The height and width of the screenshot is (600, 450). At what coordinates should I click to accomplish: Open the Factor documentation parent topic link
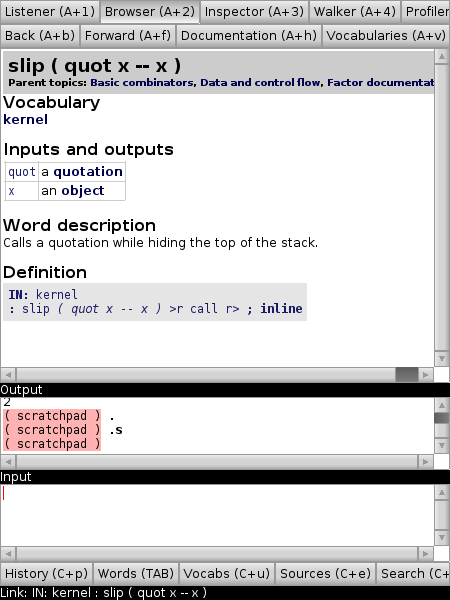click(x=380, y=83)
